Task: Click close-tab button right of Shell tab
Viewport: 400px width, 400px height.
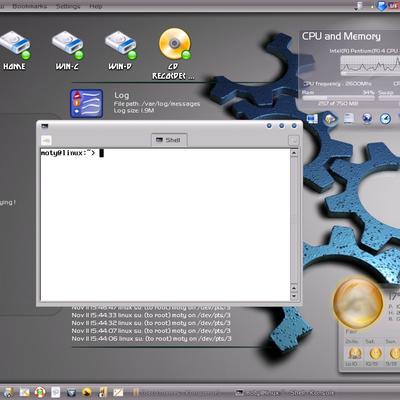Action: click(294, 140)
